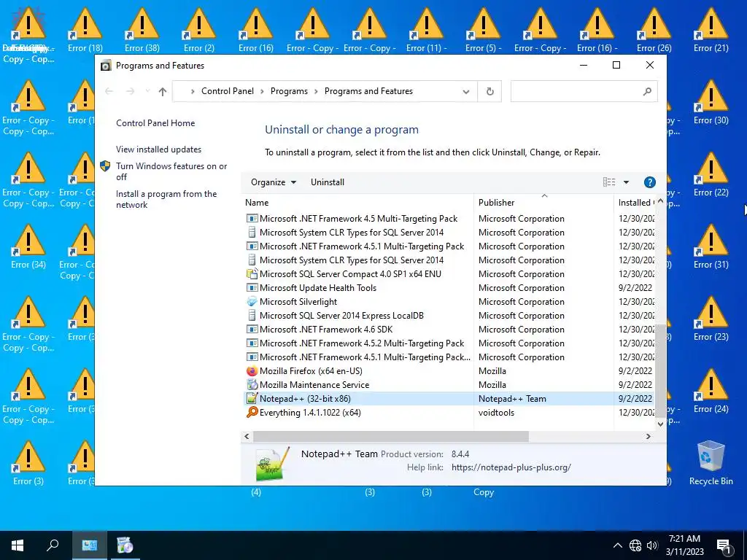The image size is (747, 560).
Task: Click the SQL Server Compact 4.0 icon
Action: coord(252,274)
